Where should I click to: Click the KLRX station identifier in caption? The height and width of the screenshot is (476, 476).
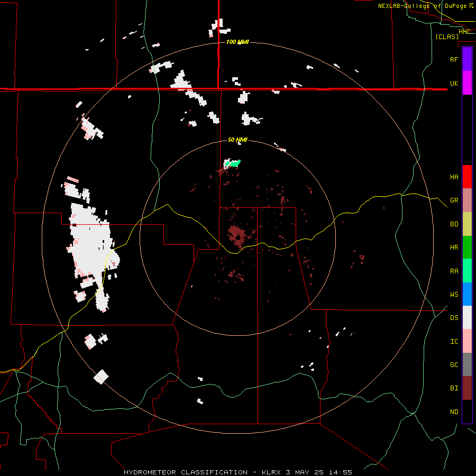(x=272, y=472)
